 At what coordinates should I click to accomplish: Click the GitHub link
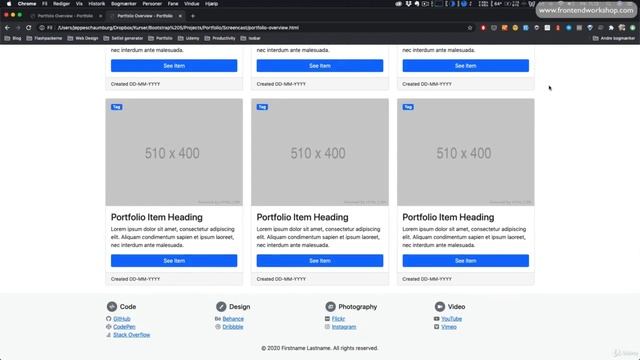tap(122, 319)
